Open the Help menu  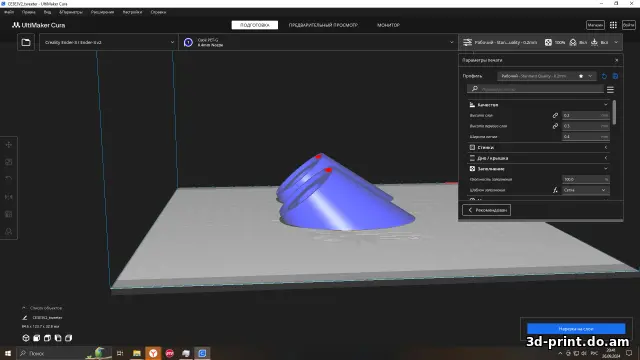pyautogui.click(x=158, y=12)
